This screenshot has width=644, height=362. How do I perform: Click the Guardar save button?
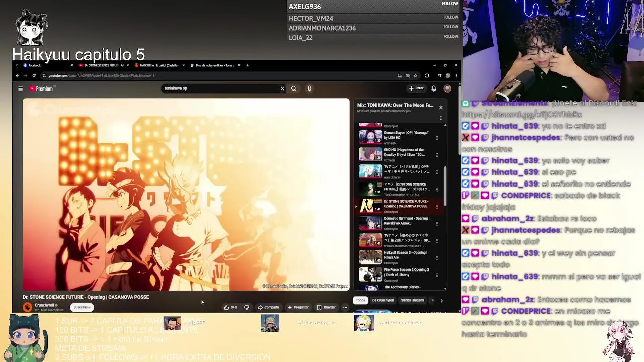[326, 307]
